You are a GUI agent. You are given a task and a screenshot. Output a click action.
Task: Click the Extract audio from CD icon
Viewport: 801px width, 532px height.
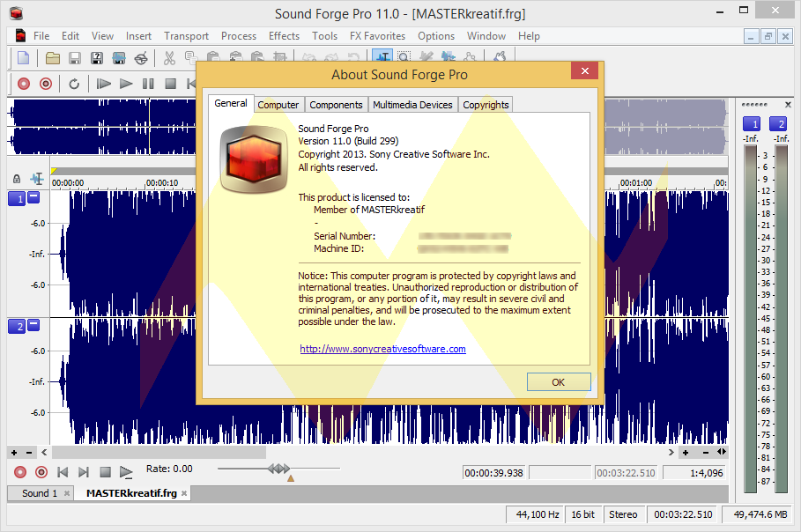tap(141, 58)
